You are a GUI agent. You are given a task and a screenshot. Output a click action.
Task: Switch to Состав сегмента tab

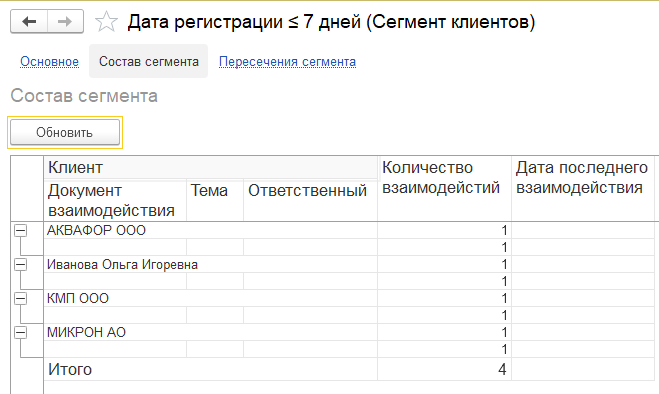(x=149, y=61)
